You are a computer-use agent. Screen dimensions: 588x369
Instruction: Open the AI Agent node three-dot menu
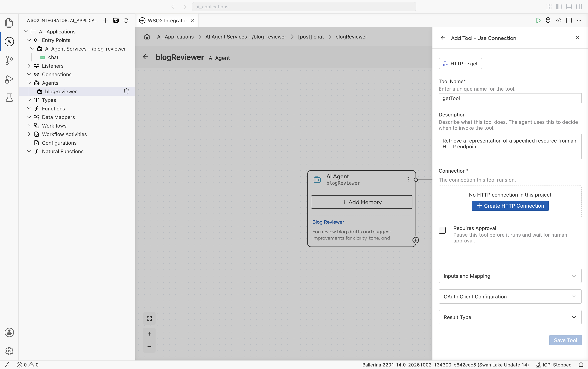(x=408, y=179)
